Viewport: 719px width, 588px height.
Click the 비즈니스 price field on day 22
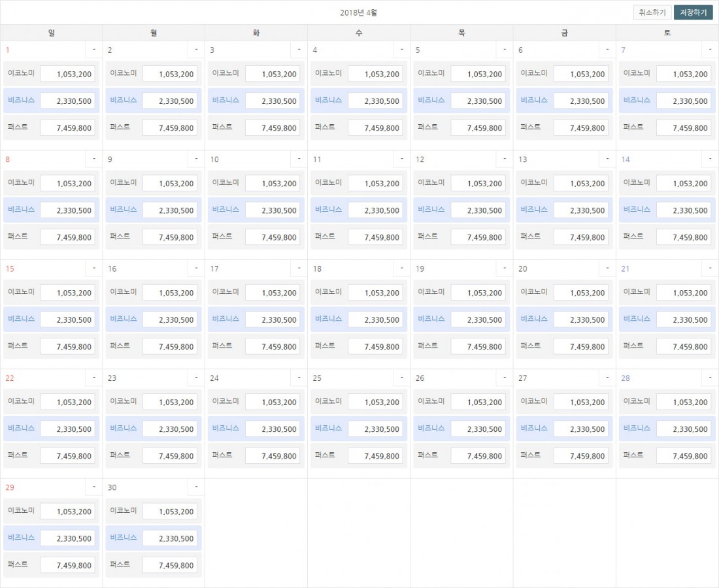[67, 429]
